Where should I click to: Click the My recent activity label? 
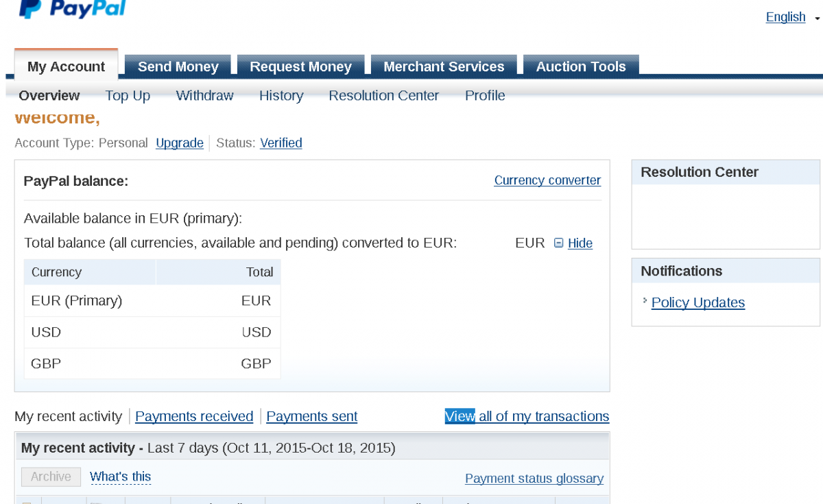tap(68, 416)
